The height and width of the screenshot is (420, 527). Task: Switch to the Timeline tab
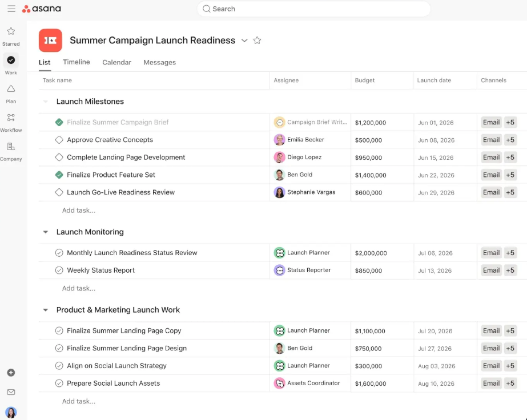tap(77, 62)
